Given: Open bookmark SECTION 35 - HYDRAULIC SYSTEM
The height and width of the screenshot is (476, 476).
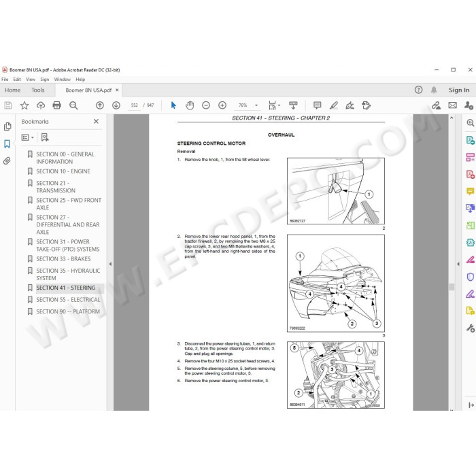Looking at the screenshot, I should pyautogui.click(x=68, y=275).
